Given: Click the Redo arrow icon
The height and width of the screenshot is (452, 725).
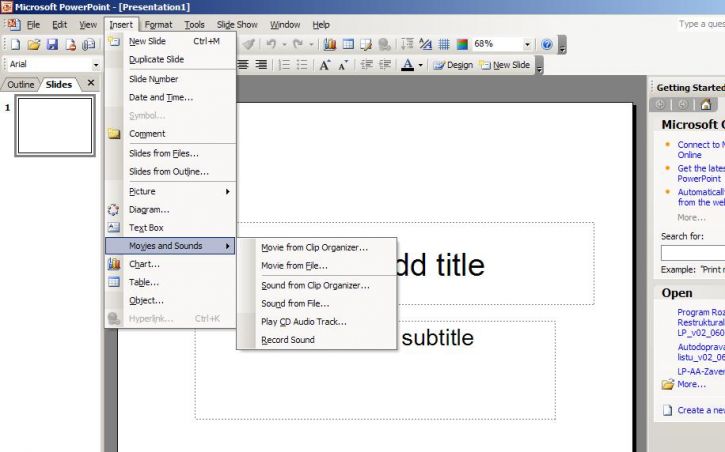Looking at the screenshot, I should (298, 44).
